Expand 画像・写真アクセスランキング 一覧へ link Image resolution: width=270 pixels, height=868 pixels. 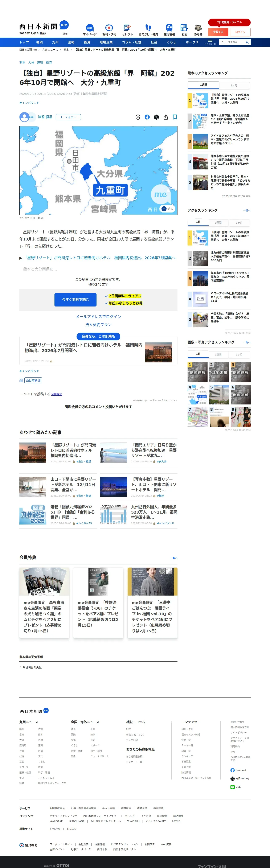(x=247, y=342)
